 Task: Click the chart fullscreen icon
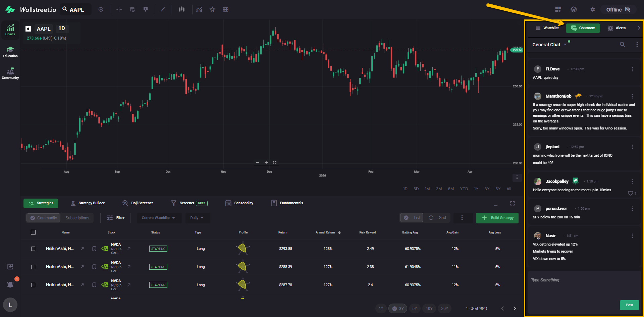point(275,162)
